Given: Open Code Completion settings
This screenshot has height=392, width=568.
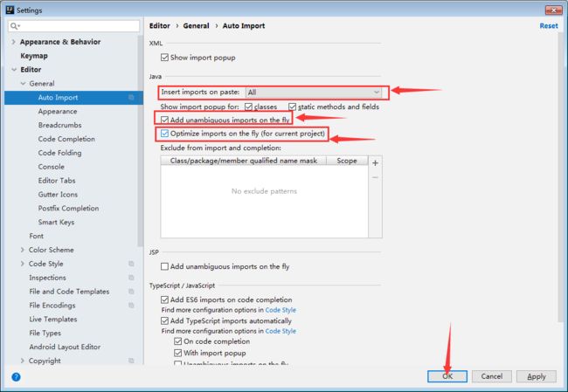Looking at the screenshot, I should 66,139.
